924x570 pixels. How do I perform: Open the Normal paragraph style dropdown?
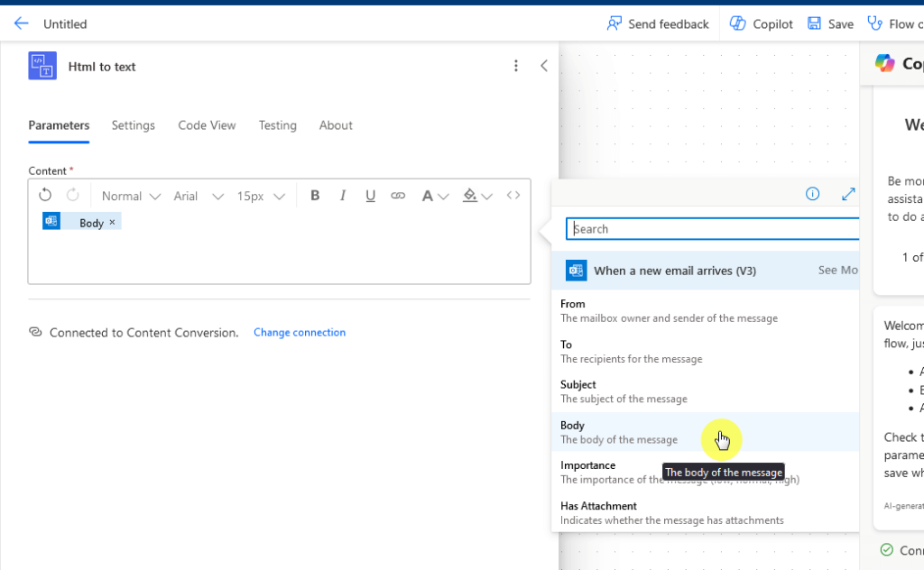click(x=131, y=196)
